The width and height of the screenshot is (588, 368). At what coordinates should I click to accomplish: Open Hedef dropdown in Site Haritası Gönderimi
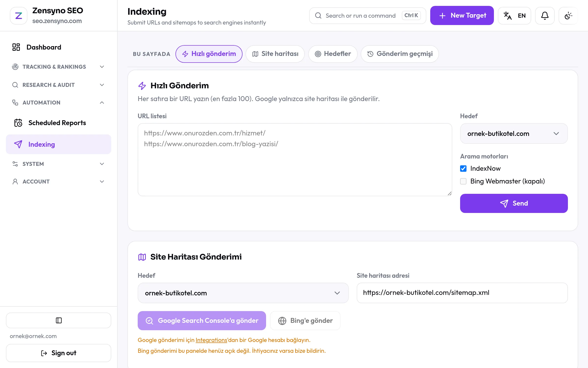point(243,293)
